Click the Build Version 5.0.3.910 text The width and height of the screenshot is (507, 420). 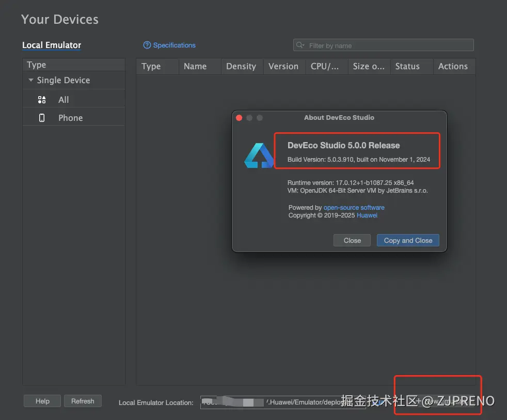tap(359, 160)
